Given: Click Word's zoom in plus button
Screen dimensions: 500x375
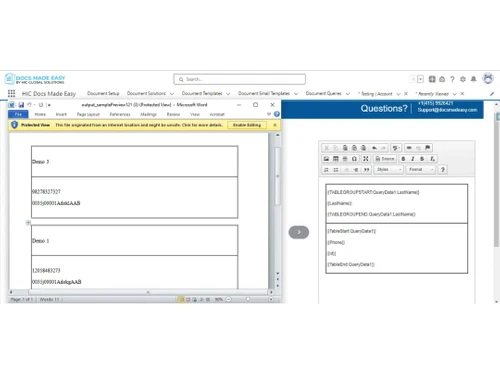Looking at the screenshot, I should [x=271, y=299].
